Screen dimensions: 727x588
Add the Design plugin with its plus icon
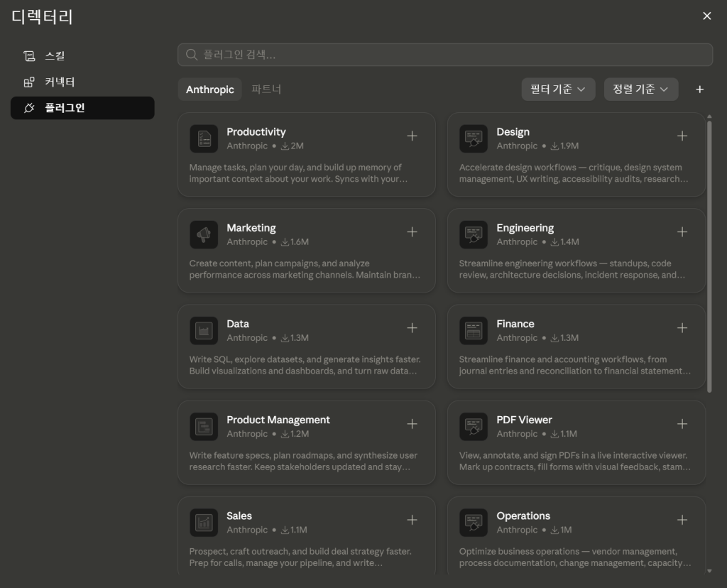pyautogui.click(x=682, y=136)
